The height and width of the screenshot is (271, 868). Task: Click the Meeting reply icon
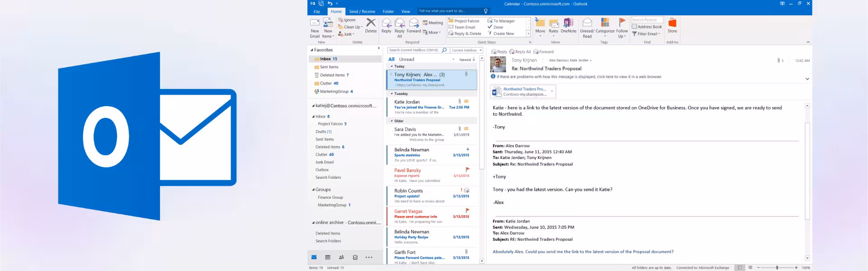click(425, 23)
